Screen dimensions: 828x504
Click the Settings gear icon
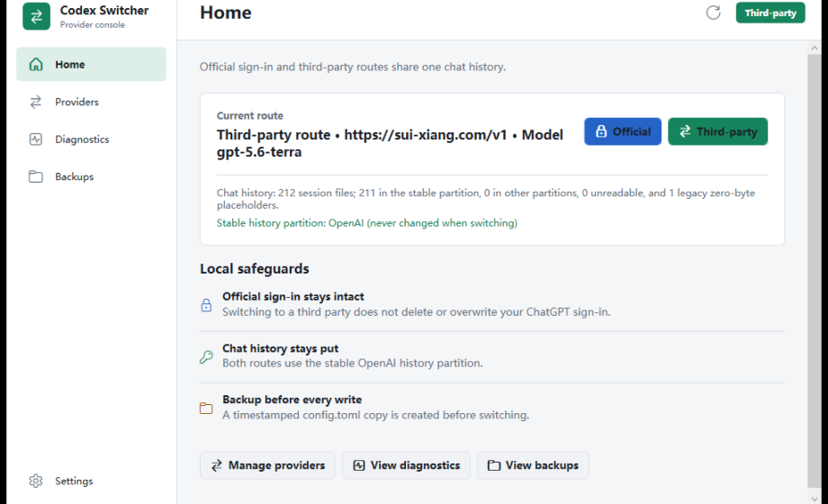35,481
